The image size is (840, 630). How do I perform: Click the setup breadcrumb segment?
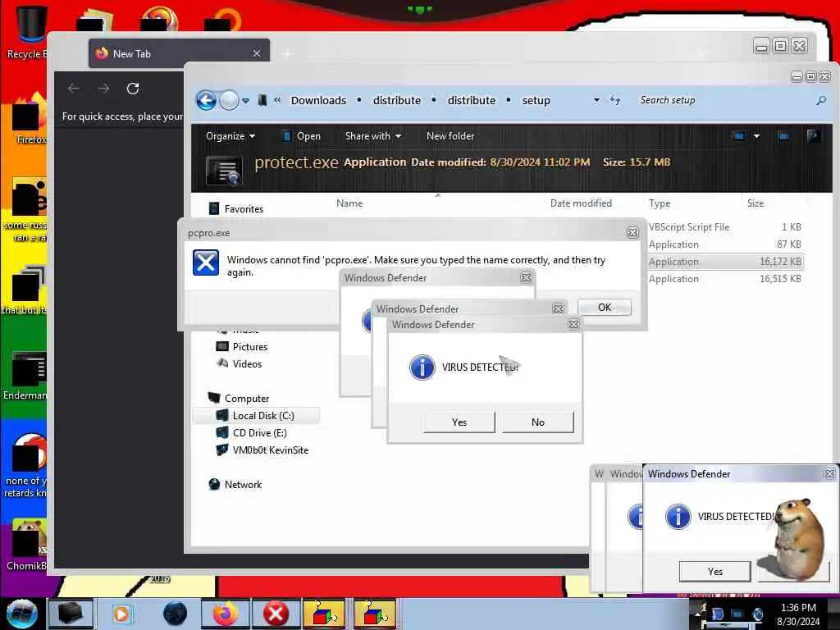pyautogui.click(x=536, y=101)
